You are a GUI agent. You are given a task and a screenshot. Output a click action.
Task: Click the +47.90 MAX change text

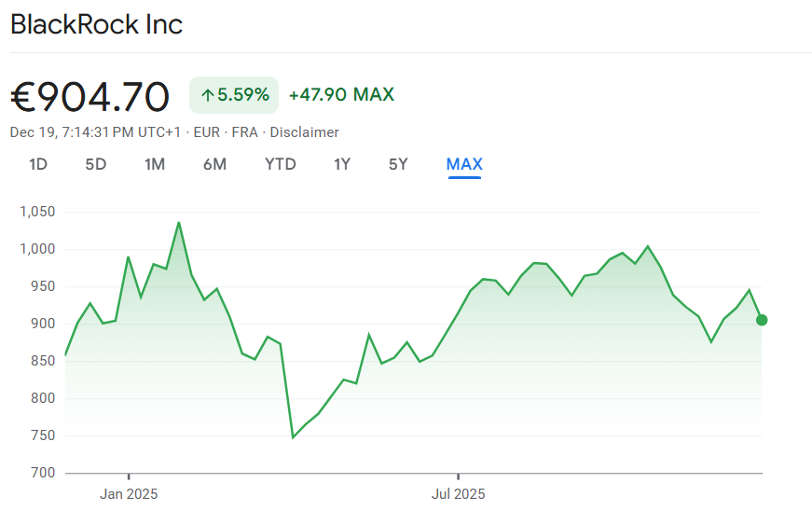pos(341,94)
